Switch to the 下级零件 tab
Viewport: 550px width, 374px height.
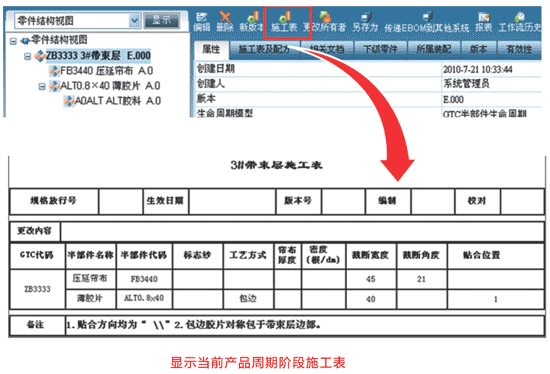380,49
